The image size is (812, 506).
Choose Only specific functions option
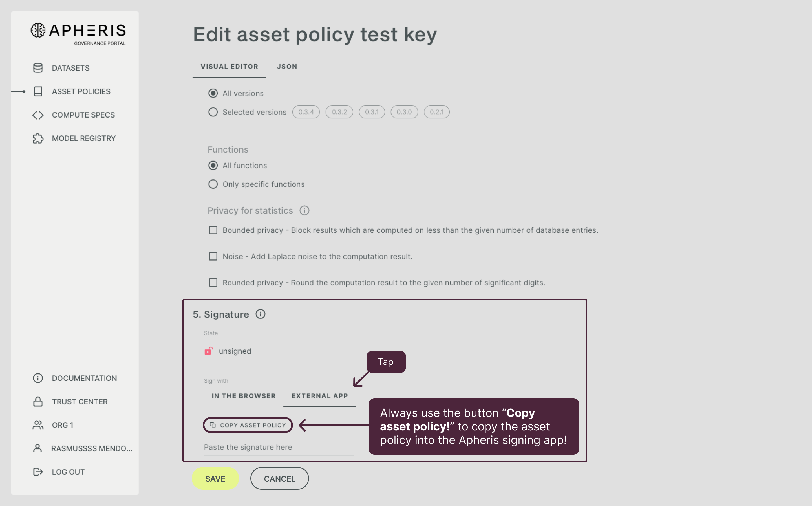(x=213, y=184)
